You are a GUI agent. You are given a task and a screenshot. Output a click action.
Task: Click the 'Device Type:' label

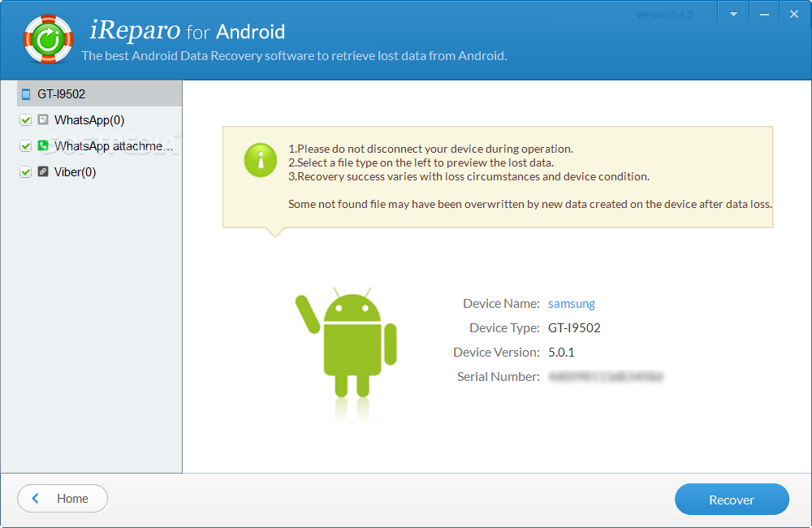pos(504,328)
